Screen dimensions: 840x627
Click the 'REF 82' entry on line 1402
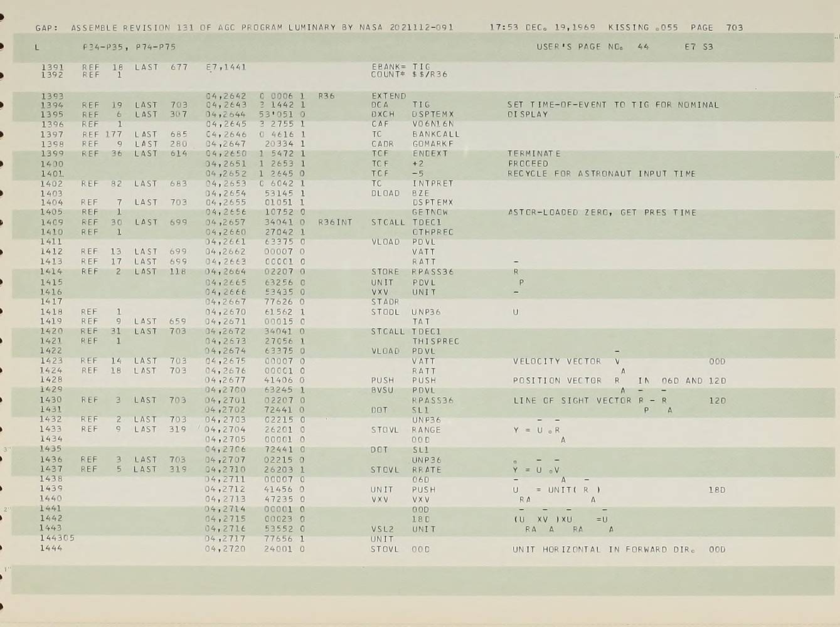pyautogui.click(x=102, y=184)
